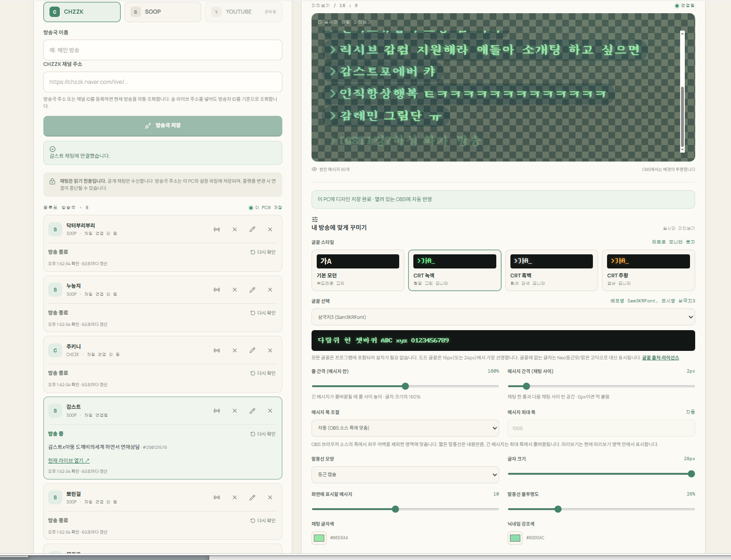Recheck 닥터부리부리 status with 다시 확인
The image size is (731, 560).
click(263, 252)
